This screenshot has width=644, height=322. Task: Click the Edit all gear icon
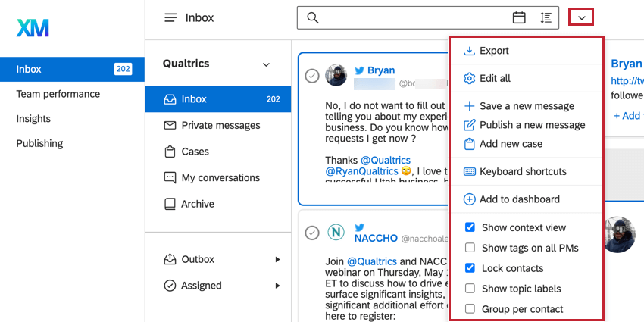point(469,79)
